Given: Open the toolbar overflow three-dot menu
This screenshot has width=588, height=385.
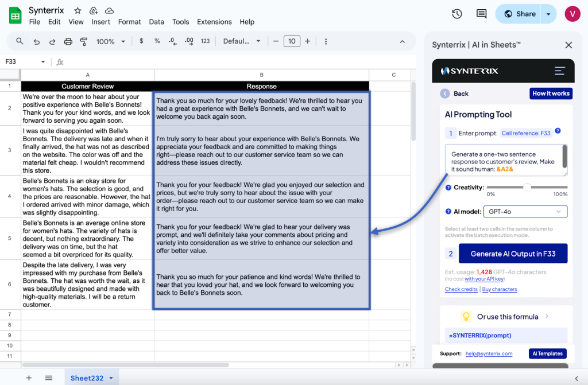Looking at the screenshot, I should click(x=326, y=42).
